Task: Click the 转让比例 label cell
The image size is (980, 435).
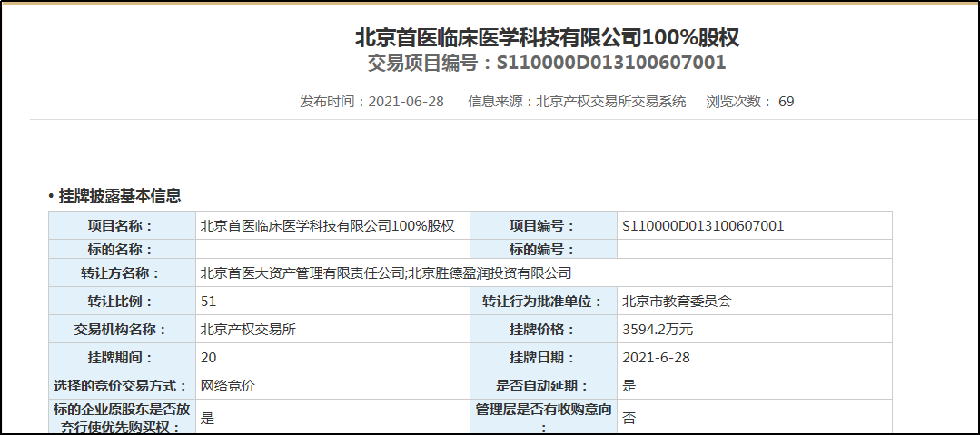Action: (121, 302)
